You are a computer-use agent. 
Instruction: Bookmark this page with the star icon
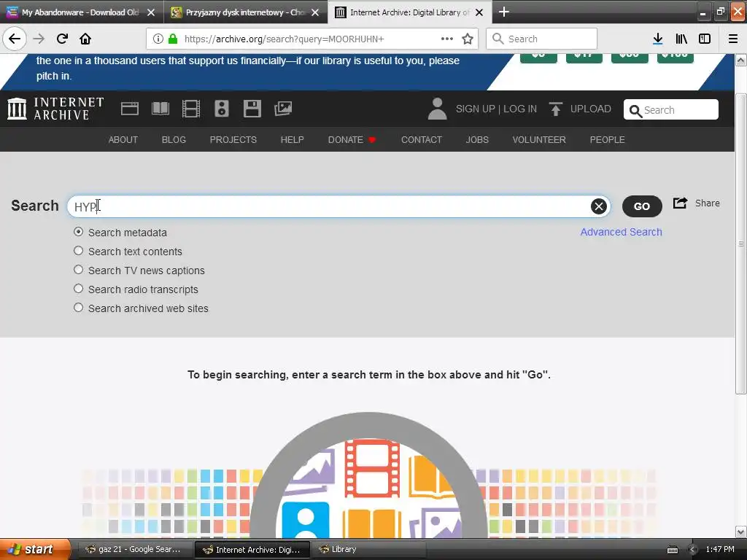[468, 39]
